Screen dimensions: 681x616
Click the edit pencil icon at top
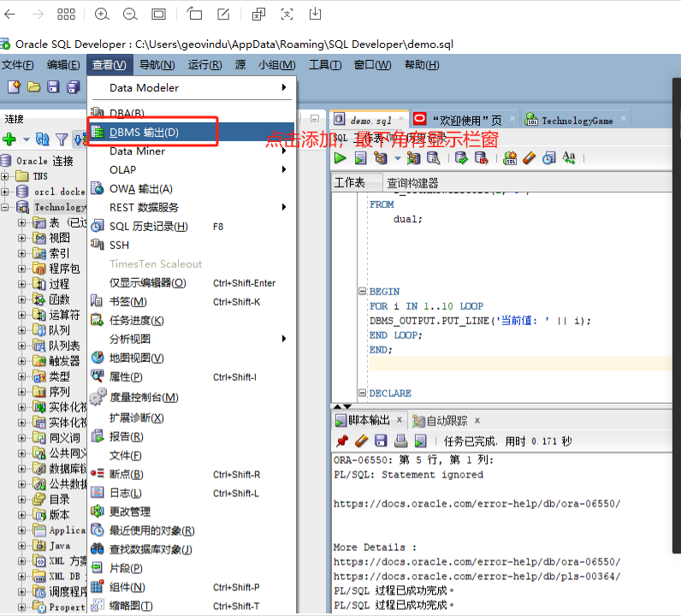click(x=223, y=14)
